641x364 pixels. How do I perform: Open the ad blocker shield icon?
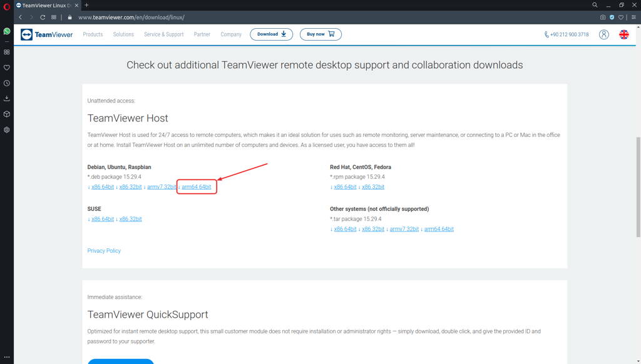click(x=612, y=17)
